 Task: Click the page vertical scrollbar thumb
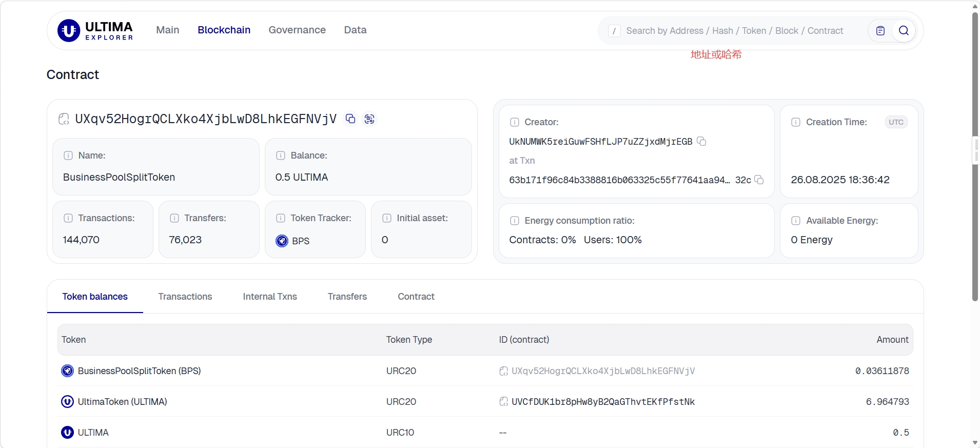(x=975, y=157)
